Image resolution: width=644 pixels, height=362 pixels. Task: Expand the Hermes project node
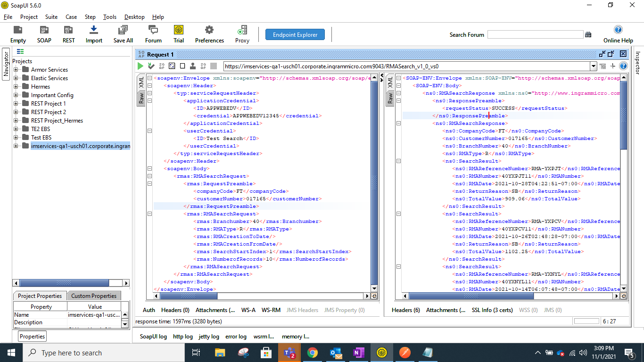coord(16,87)
